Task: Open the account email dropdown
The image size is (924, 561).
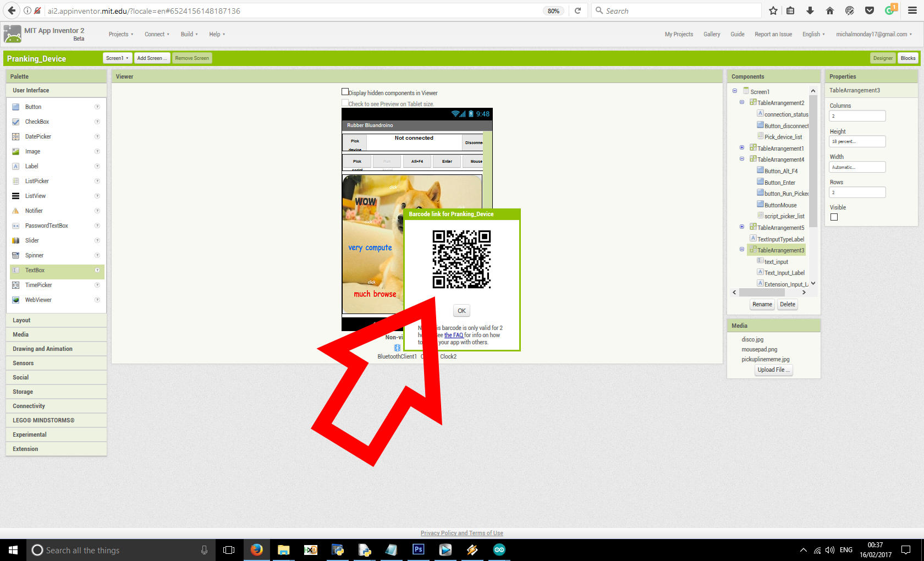Action: pos(874,34)
